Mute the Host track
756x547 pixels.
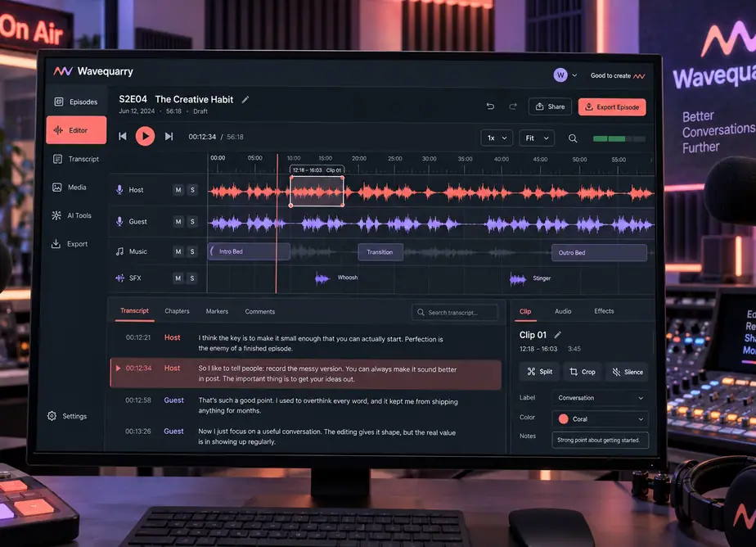[x=178, y=190]
